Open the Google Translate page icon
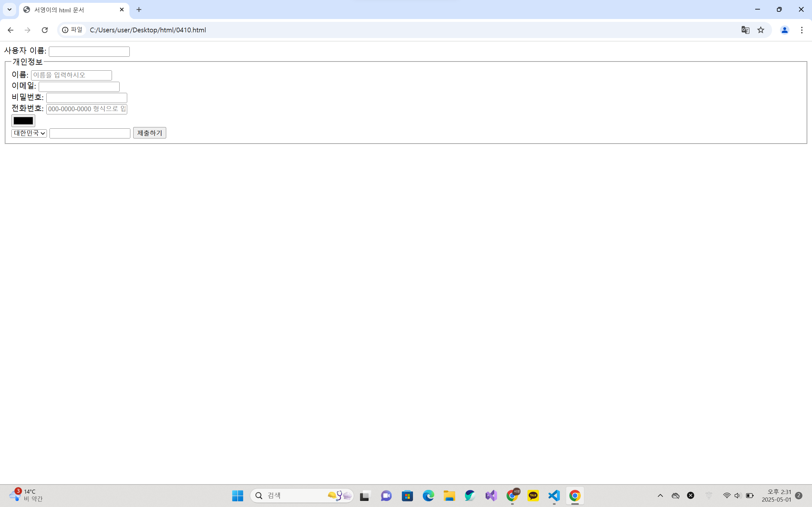812x507 pixels. tap(745, 30)
